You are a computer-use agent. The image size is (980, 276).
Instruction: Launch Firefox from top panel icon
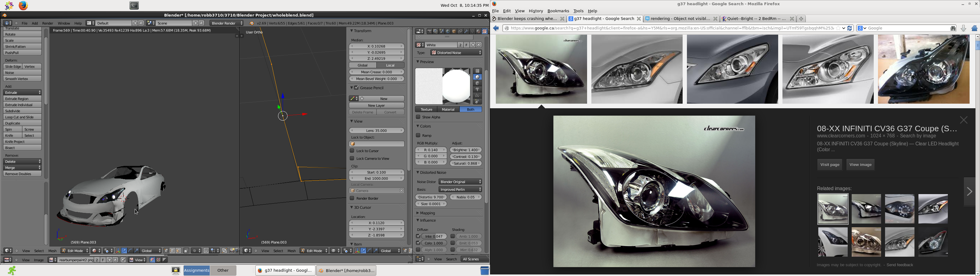point(24,5)
